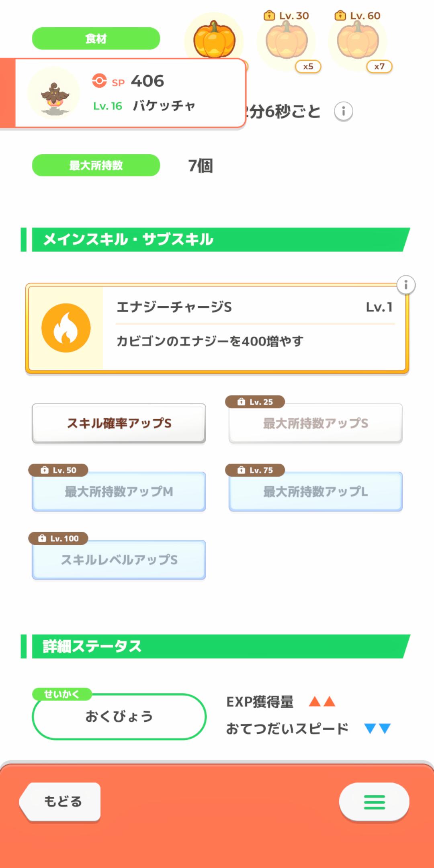434x868 pixels.
Task: Open the hamburger menu button
Action: [x=374, y=802]
